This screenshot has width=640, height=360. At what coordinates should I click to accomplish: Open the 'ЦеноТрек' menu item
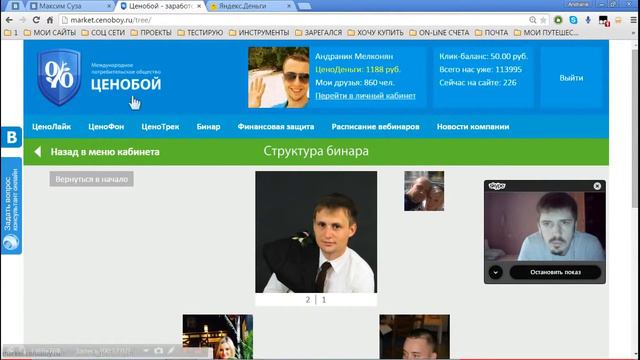160,127
